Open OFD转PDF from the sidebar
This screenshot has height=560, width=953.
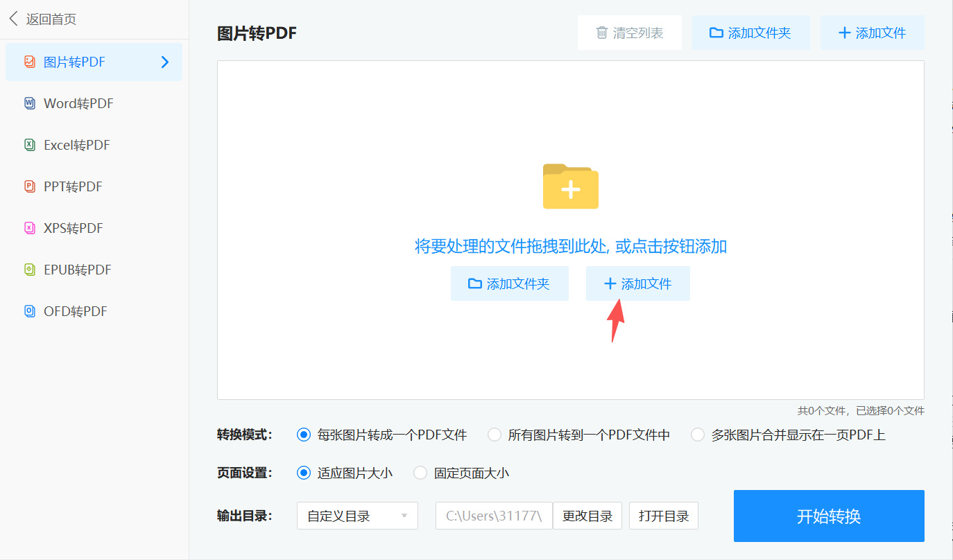[73, 311]
